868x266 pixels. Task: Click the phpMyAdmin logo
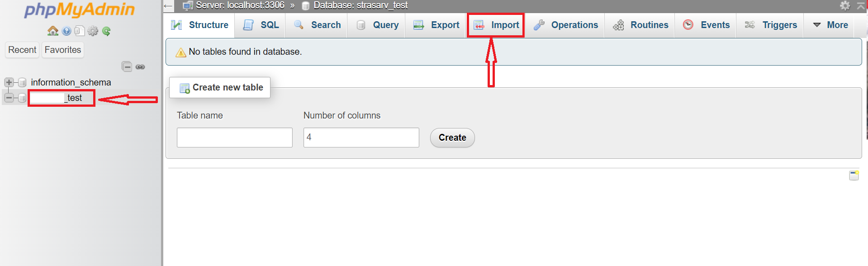coord(80,10)
